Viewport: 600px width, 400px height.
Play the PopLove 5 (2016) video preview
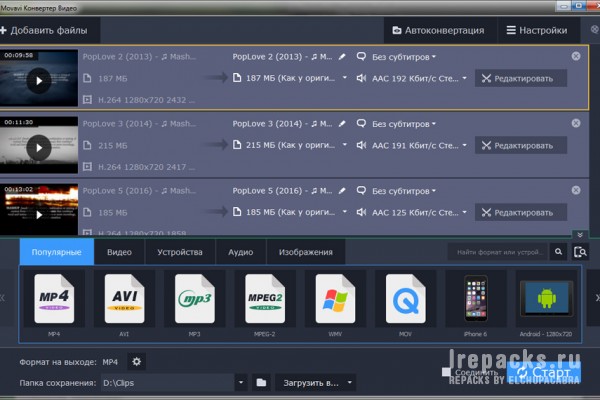click(x=39, y=215)
